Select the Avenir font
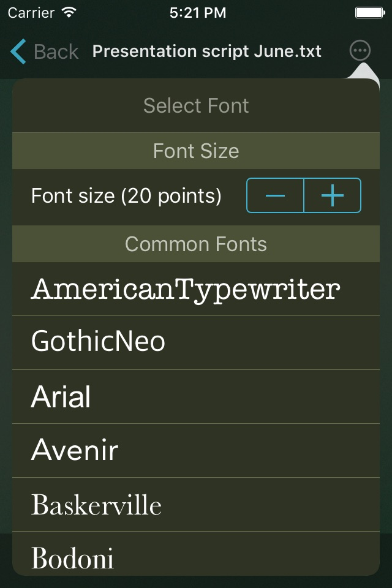Viewport: 392px width, 588px height. point(196,451)
